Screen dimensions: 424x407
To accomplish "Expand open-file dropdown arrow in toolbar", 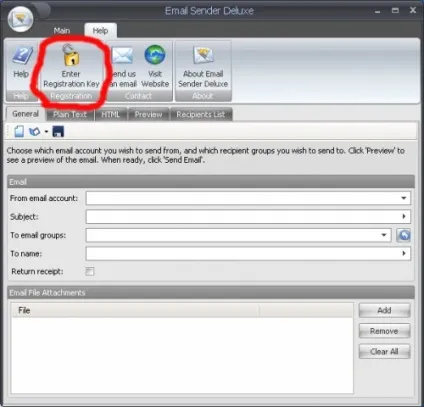I will (x=46, y=132).
